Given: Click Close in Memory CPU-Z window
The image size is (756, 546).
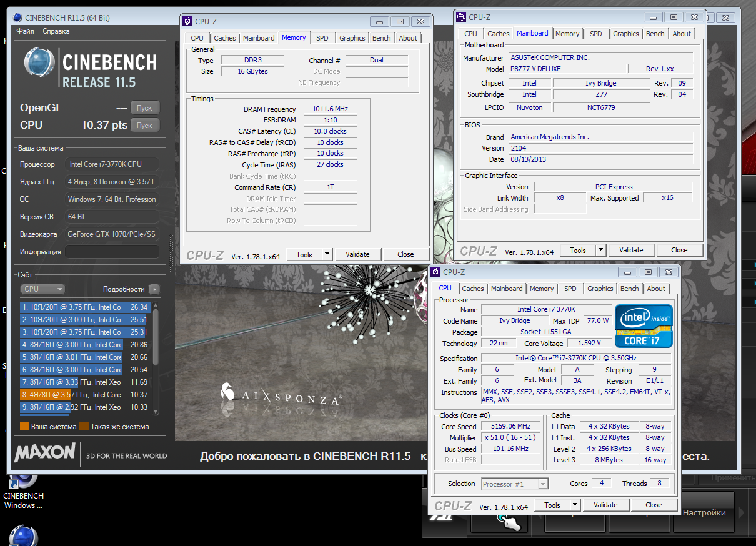Looking at the screenshot, I should coord(405,254).
